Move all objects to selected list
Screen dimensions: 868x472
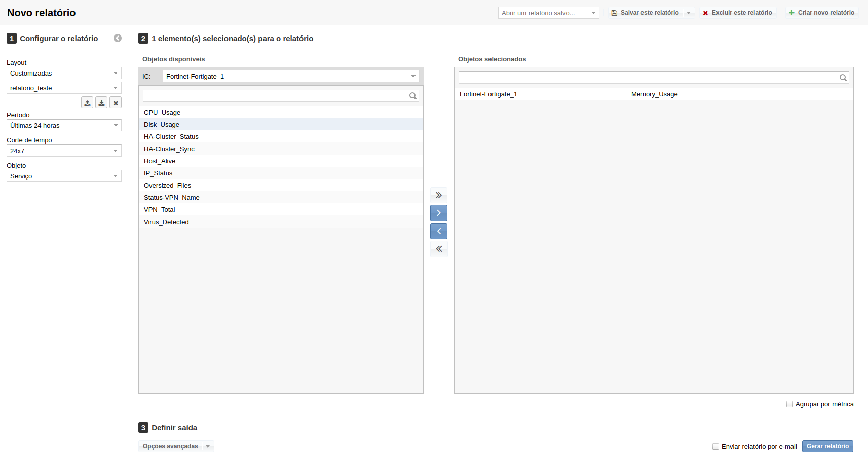[x=439, y=195]
